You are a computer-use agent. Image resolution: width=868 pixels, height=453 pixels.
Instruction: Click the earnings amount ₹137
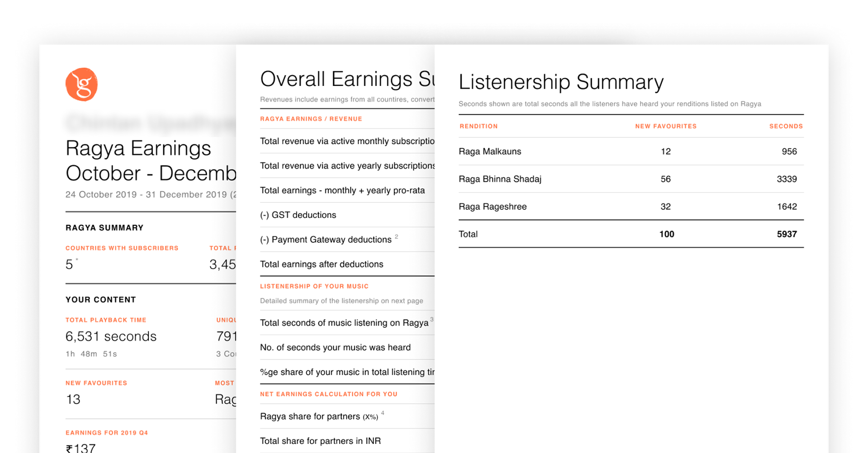[x=81, y=448]
